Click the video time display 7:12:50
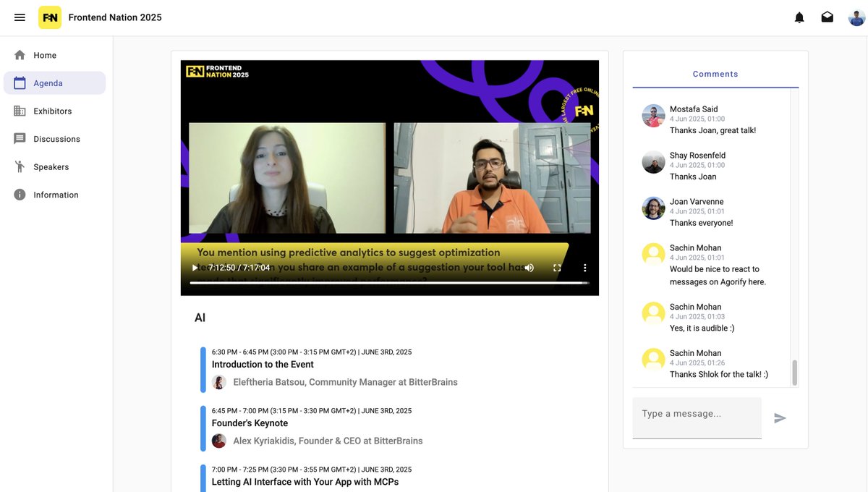 (x=239, y=268)
